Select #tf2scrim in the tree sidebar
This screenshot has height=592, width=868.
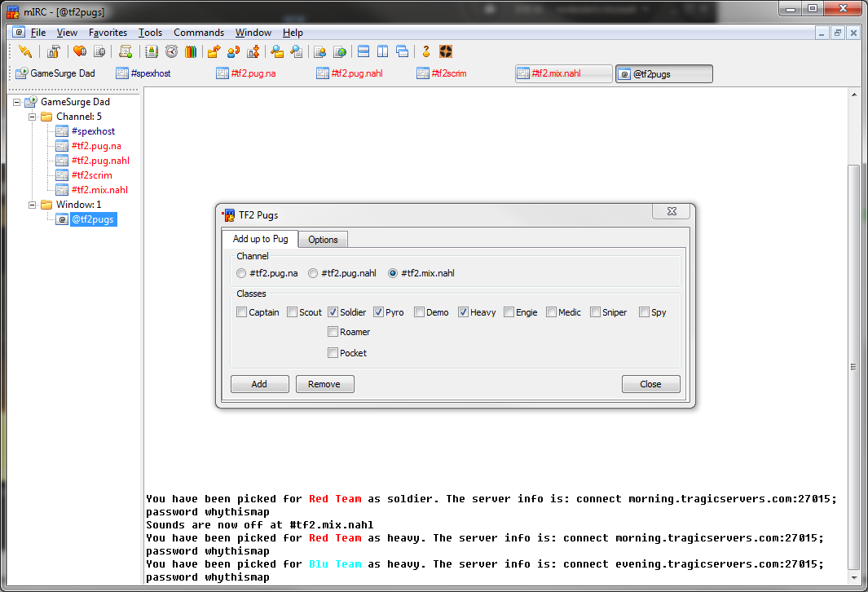[91, 175]
